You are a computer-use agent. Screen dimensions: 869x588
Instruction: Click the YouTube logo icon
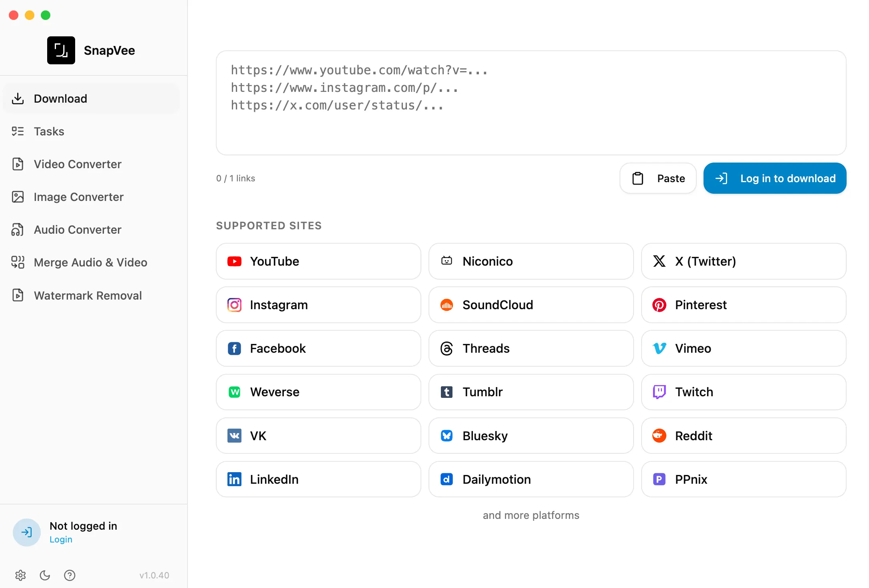click(x=234, y=261)
